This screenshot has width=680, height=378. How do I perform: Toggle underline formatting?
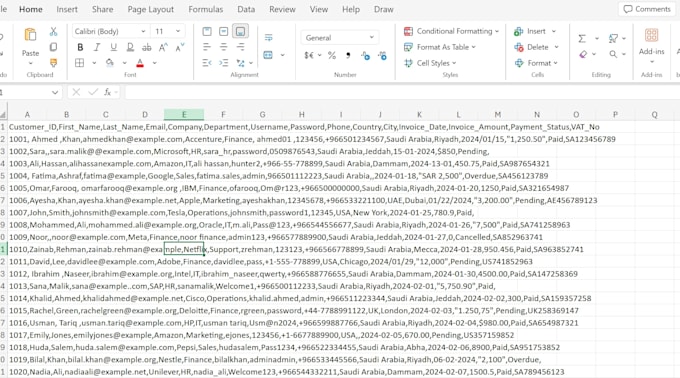click(x=113, y=47)
